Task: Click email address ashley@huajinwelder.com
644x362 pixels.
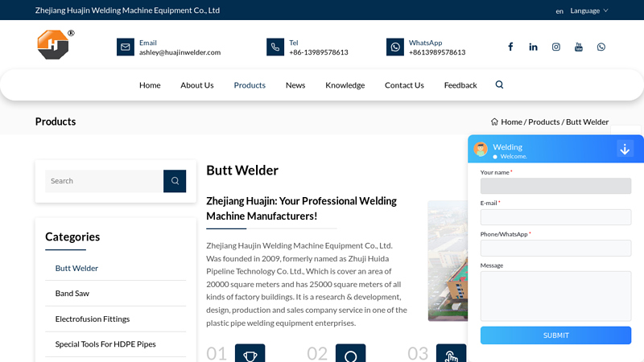Action: point(180,52)
